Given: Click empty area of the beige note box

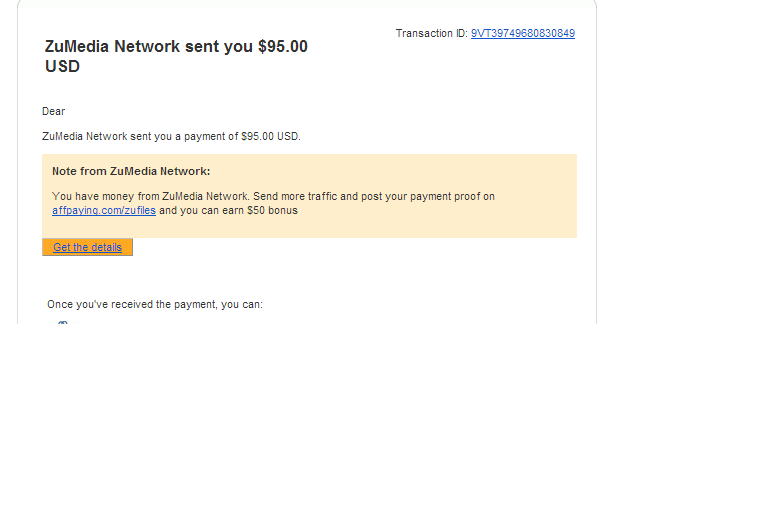Looking at the screenshot, I should click(441, 223).
